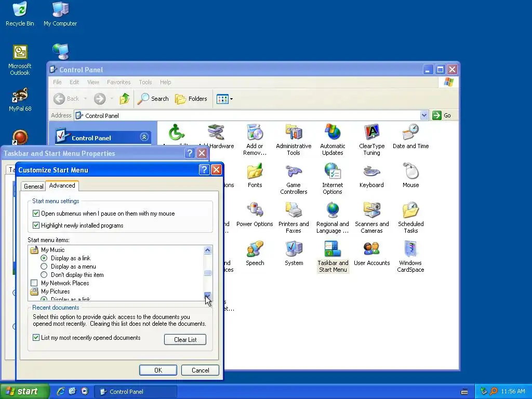Open User Accounts applet
This screenshot has width=532, height=399.
(371, 254)
